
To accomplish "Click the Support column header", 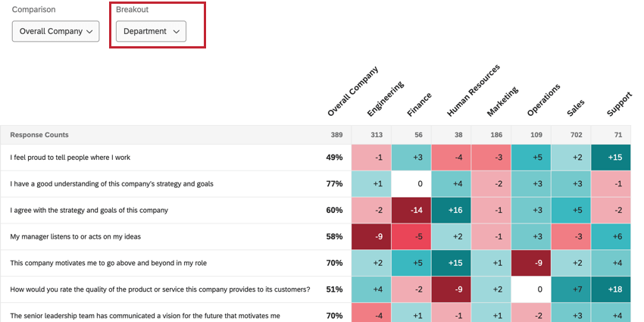I will click(619, 105).
